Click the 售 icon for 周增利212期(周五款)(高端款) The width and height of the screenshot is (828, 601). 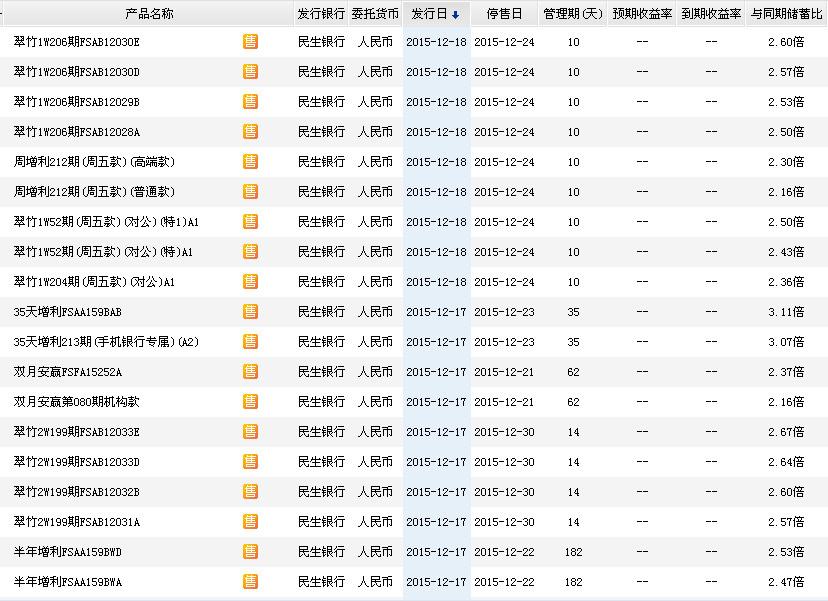(250, 162)
